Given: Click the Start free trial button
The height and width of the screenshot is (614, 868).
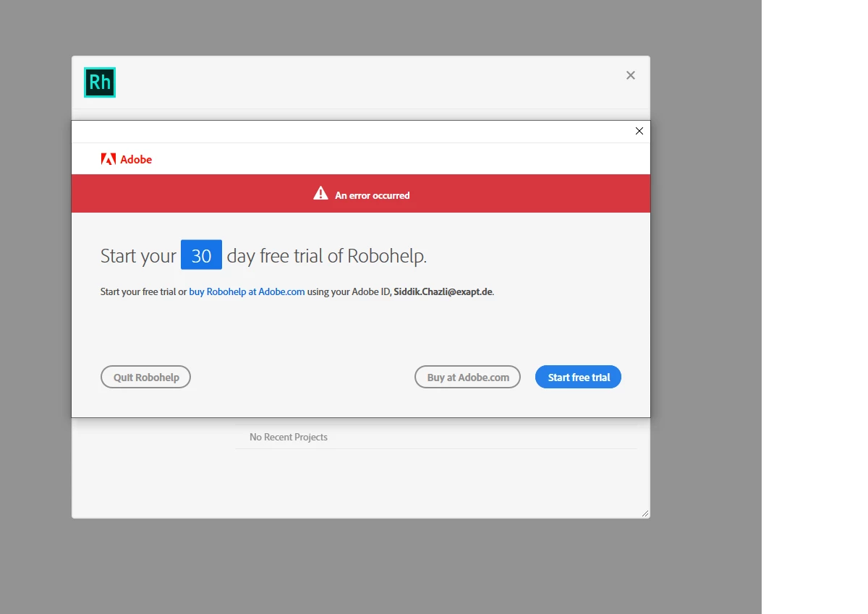Looking at the screenshot, I should pyautogui.click(x=578, y=377).
